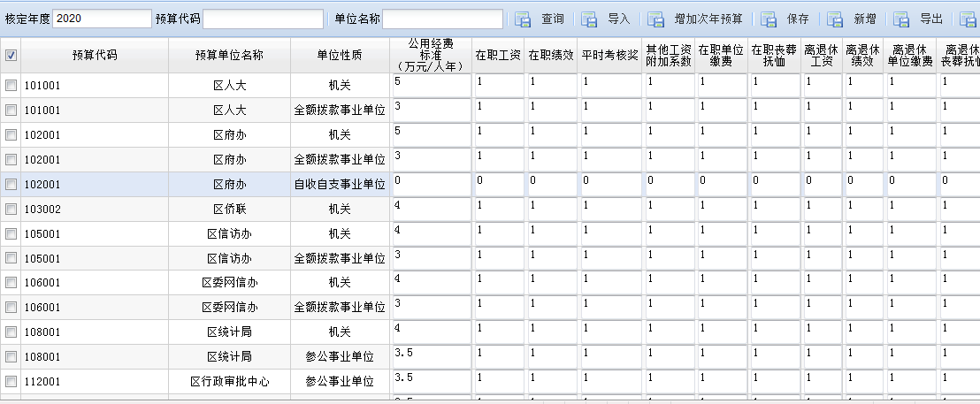Click the 预算单位名称 column header
Image resolution: width=980 pixels, height=404 pixels.
(229, 56)
